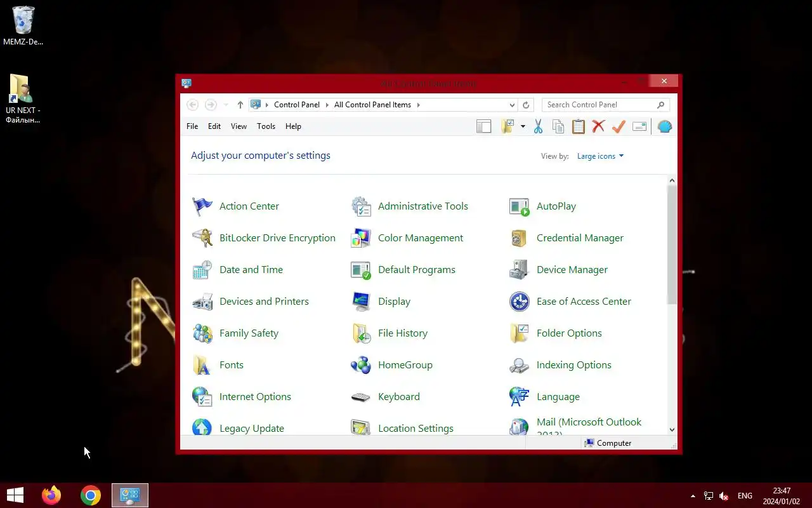The width and height of the screenshot is (812, 508).
Task: Click the Date and Time icon
Action: pos(202,270)
